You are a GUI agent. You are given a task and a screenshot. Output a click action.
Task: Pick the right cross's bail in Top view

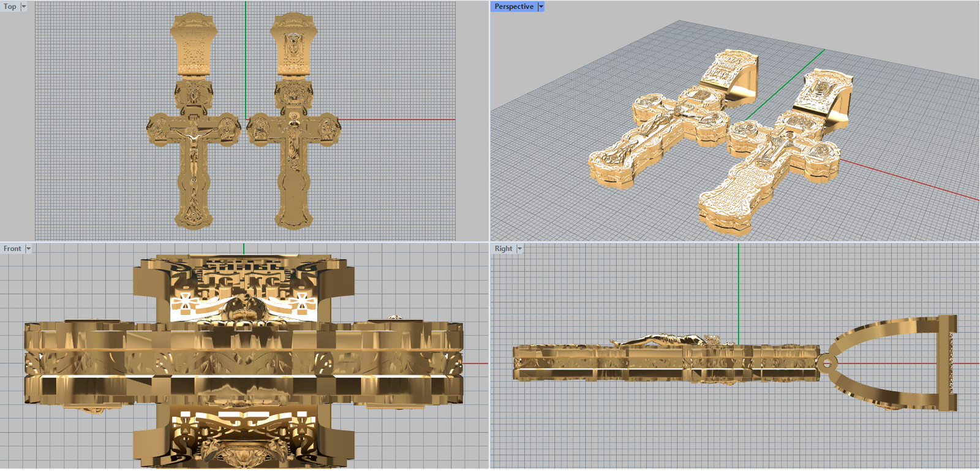coord(294,46)
